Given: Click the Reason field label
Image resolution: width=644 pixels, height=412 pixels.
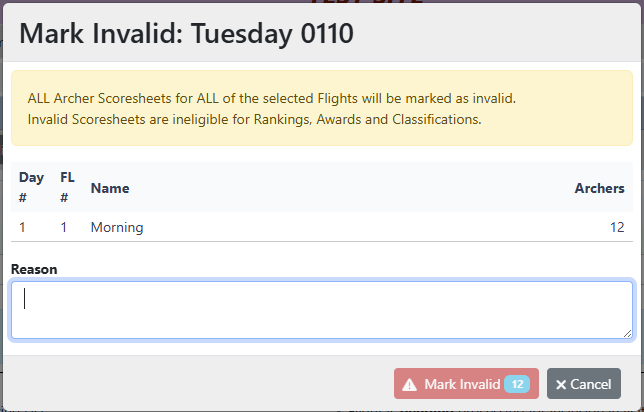Looking at the screenshot, I should pos(34,269).
